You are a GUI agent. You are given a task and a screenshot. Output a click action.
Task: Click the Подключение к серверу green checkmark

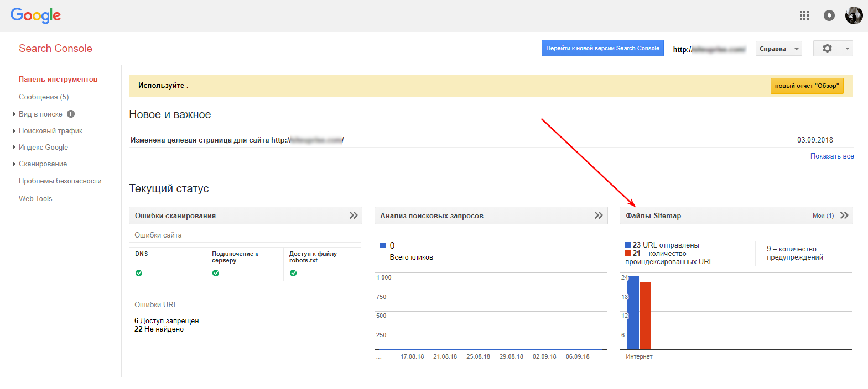pos(216,273)
